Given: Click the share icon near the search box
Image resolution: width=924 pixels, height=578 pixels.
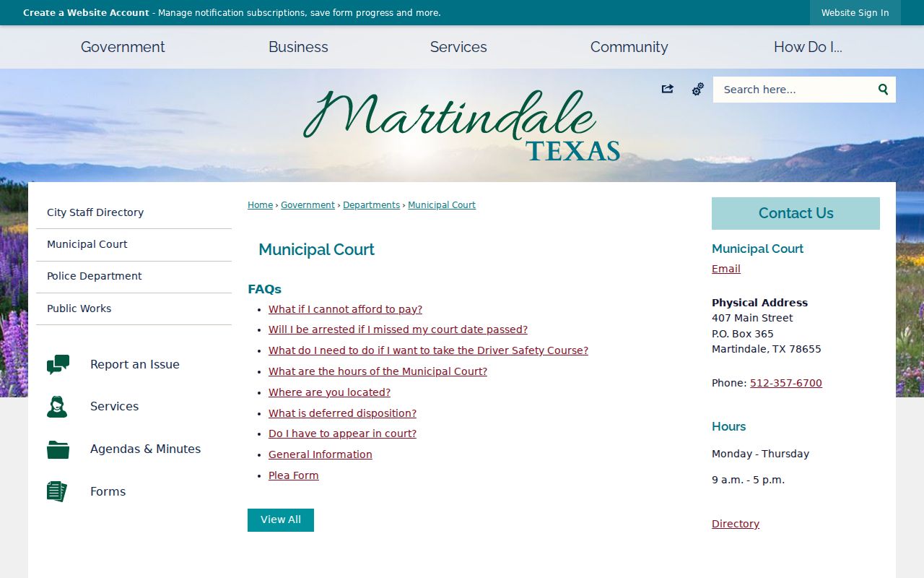Looking at the screenshot, I should pos(667,89).
